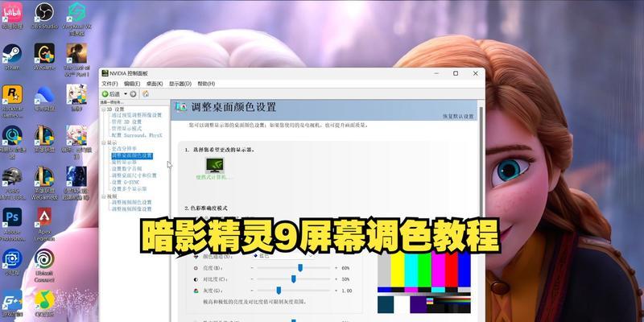Select 管理 3D 设置 in the tree

pyautogui.click(x=126, y=122)
